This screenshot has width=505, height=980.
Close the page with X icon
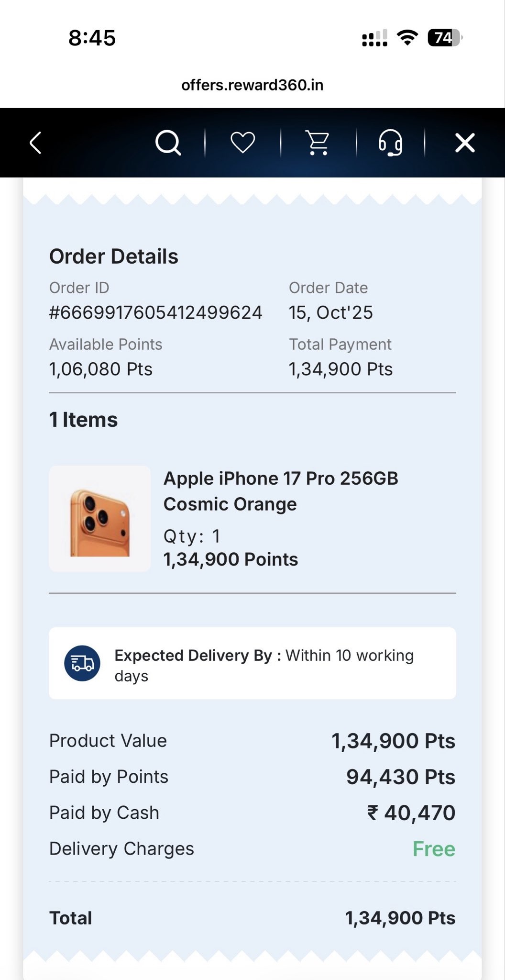[465, 143]
